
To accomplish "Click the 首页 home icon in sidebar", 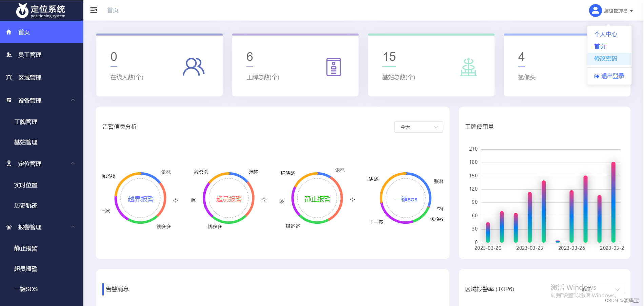I will click(x=9, y=32).
